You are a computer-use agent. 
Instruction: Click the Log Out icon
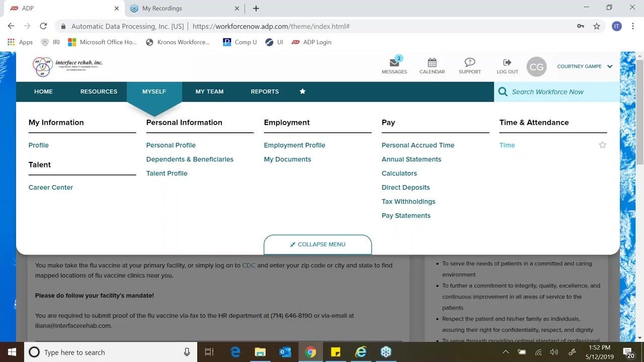(507, 62)
